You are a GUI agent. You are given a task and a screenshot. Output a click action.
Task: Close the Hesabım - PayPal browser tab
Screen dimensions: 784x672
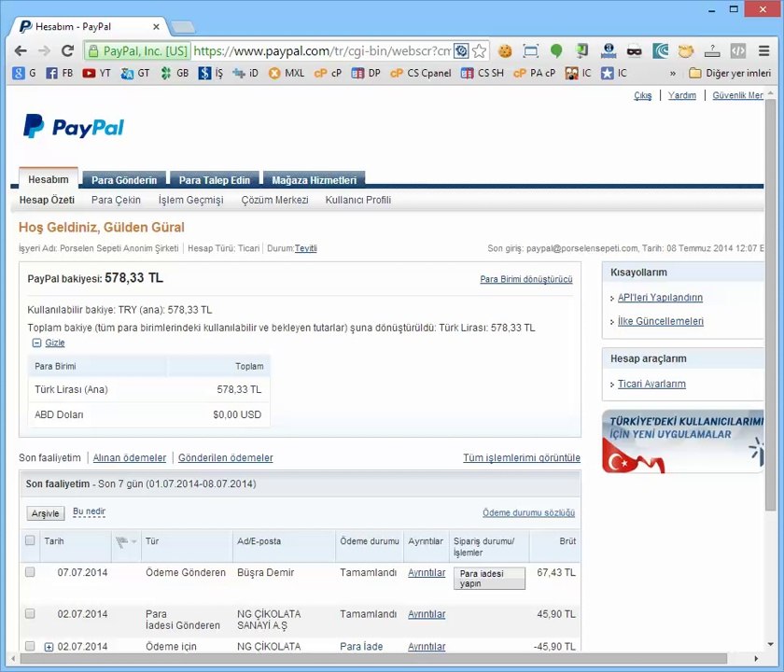coord(156,26)
